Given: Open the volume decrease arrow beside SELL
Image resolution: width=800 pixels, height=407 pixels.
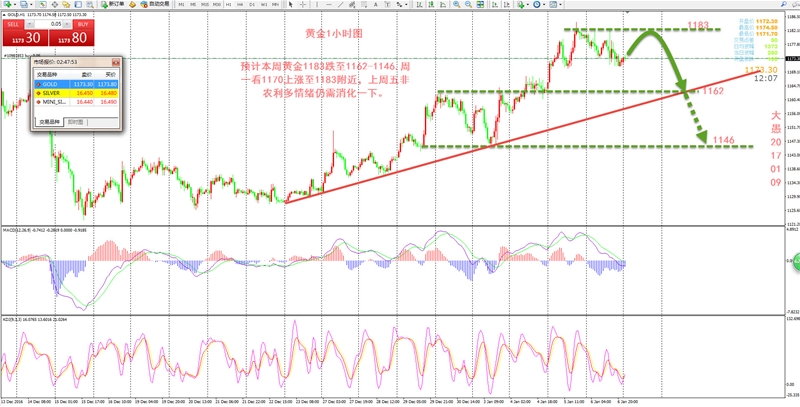Looking at the screenshot, I should [30, 24].
